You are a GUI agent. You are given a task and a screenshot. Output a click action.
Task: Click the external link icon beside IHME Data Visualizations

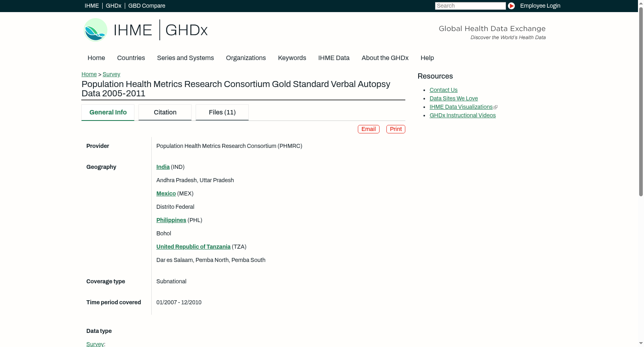(495, 107)
